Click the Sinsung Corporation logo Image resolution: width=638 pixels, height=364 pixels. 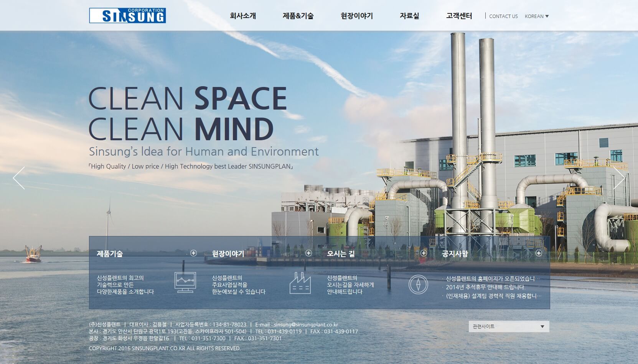click(127, 16)
